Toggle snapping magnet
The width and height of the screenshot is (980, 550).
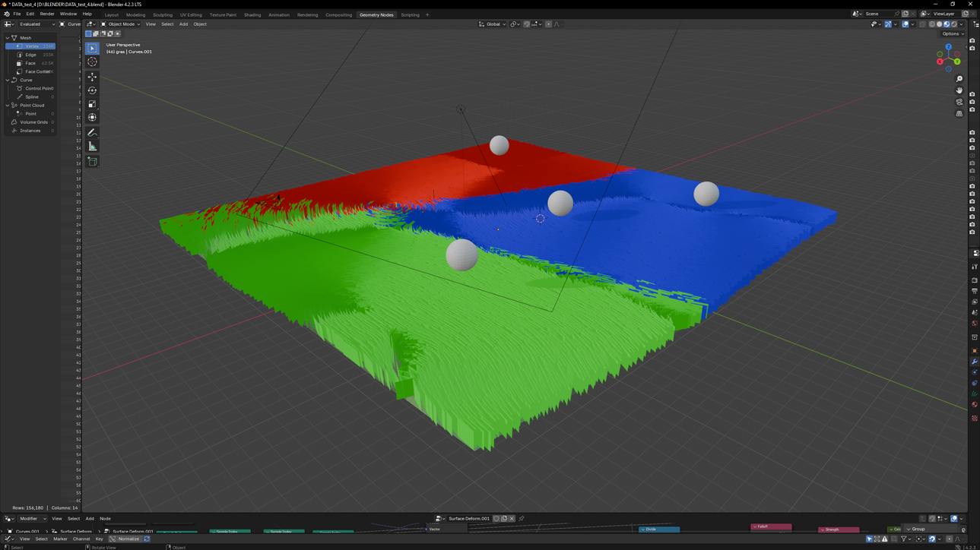(527, 24)
